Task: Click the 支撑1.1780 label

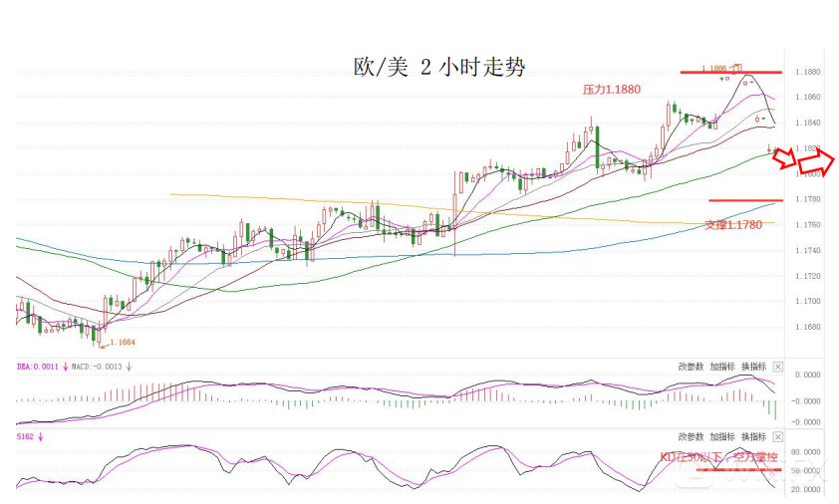Action: tap(733, 225)
